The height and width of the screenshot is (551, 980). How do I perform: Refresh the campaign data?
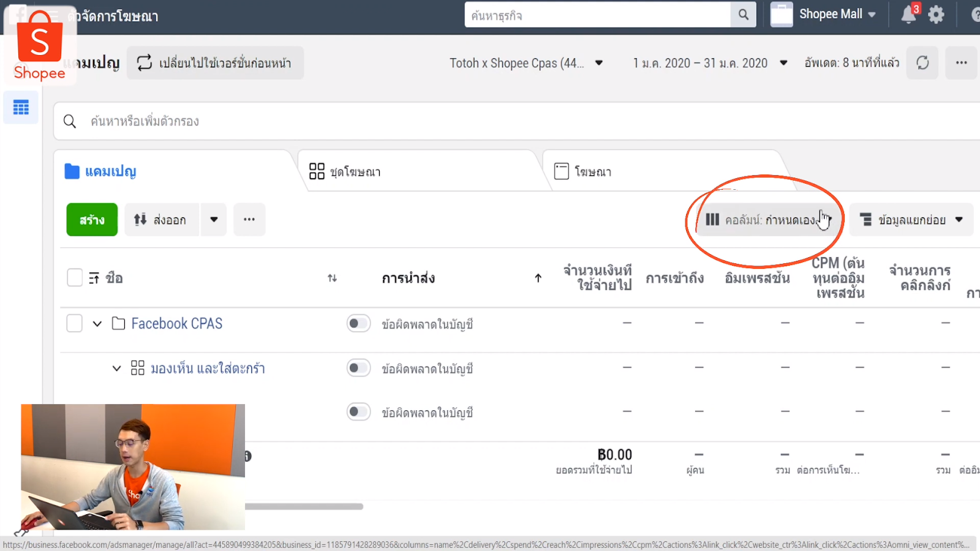point(922,62)
